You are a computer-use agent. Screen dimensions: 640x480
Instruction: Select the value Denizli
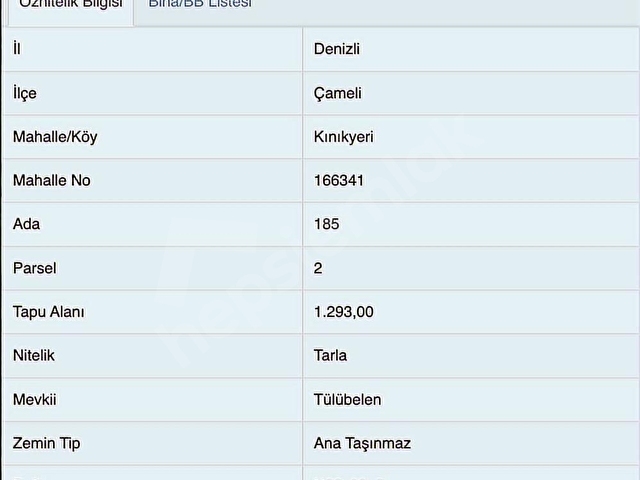(x=337, y=49)
